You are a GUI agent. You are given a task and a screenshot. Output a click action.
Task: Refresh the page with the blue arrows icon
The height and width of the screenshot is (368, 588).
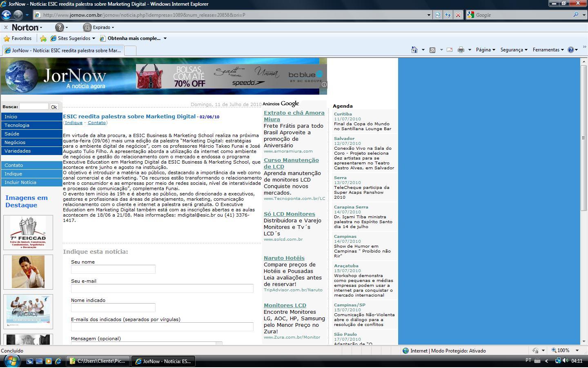tap(448, 15)
